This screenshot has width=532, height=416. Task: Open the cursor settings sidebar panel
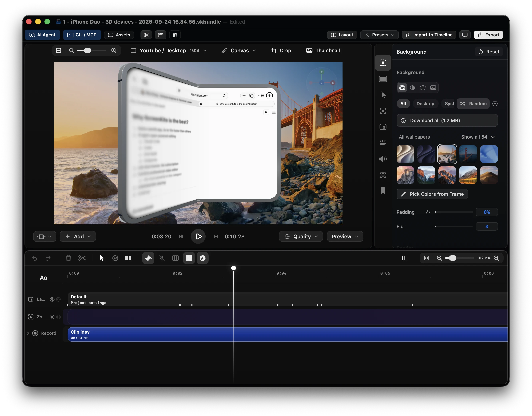pyautogui.click(x=383, y=95)
